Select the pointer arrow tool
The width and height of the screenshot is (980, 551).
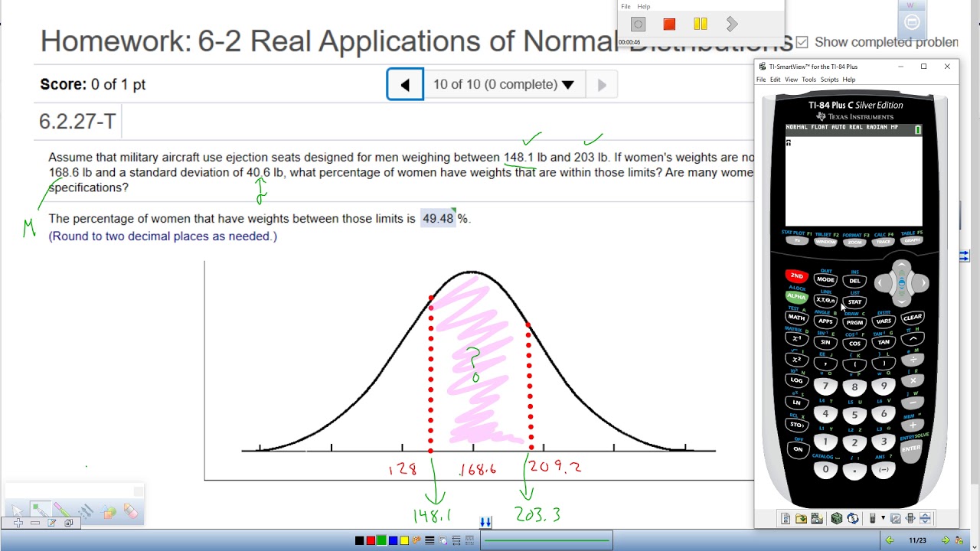tap(17, 510)
